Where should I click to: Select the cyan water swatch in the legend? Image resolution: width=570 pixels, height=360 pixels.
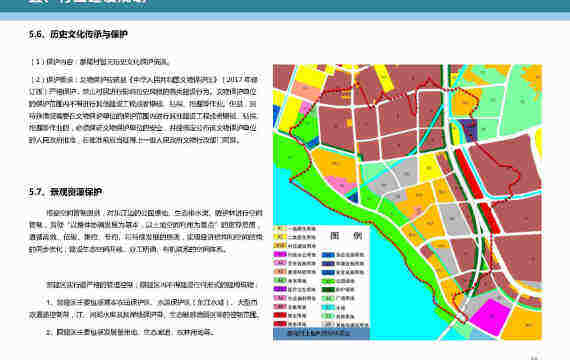tap(328, 307)
